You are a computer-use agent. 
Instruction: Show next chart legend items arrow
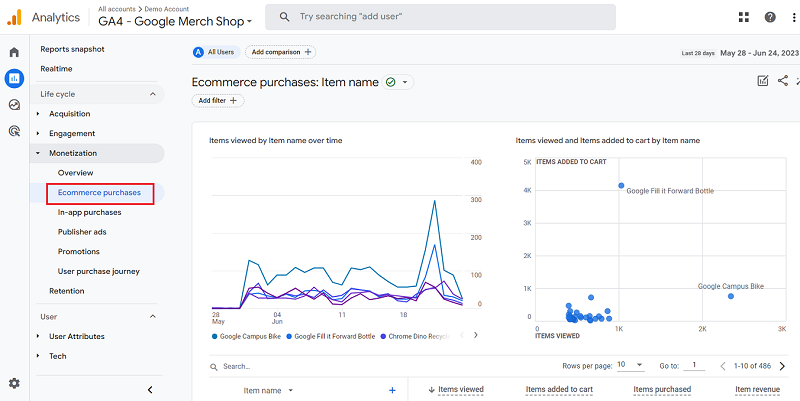tap(476, 335)
